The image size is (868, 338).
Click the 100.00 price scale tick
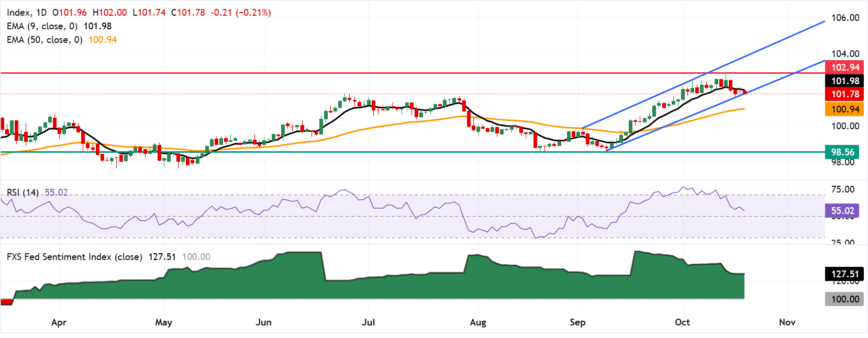coord(845,126)
